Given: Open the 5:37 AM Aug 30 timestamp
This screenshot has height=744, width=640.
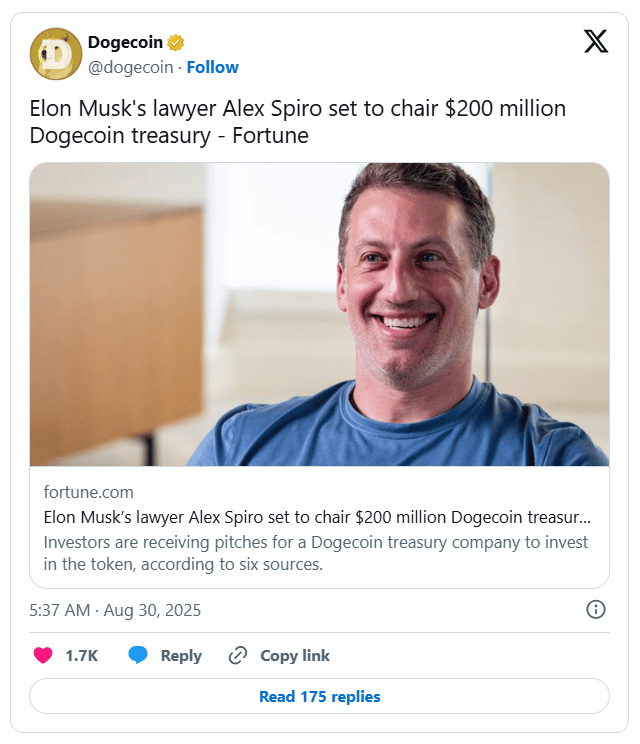Looking at the screenshot, I should click(115, 610).
